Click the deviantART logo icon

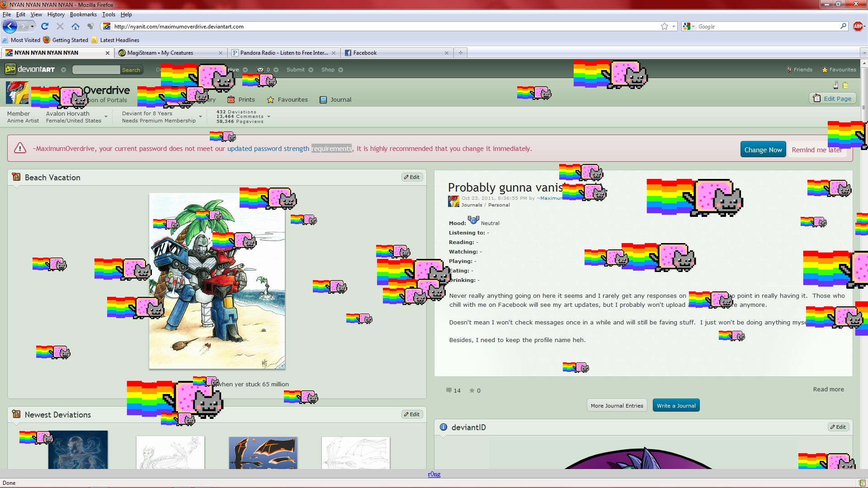(x=10, y=69)
